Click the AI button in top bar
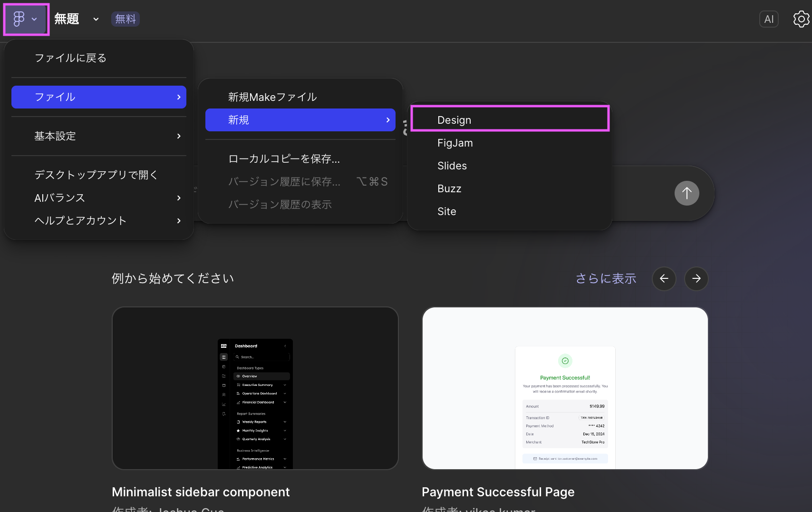This screenshot has height=512, width=812. point(768,19)
